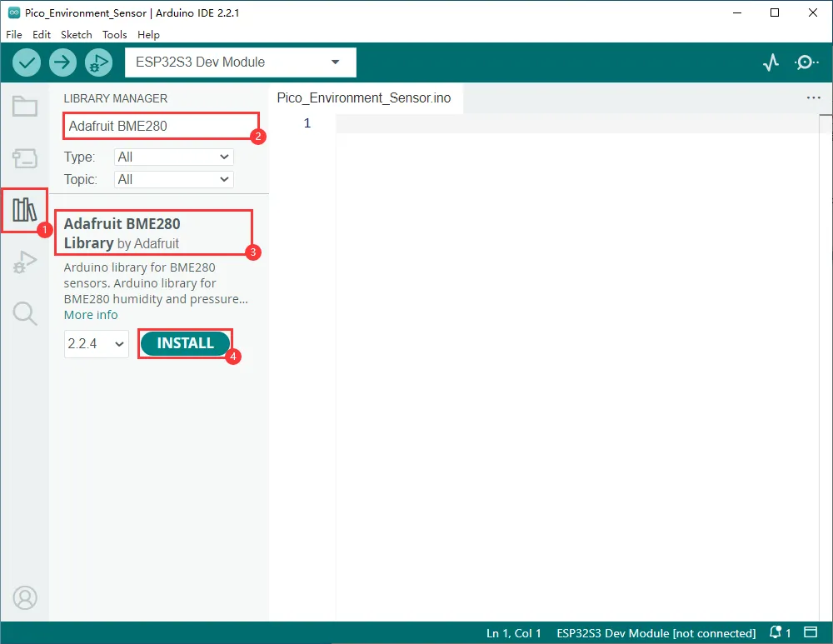Click the Upload arrow button
The width and height of the screenshot is (833, 644).
click(62, 62)
